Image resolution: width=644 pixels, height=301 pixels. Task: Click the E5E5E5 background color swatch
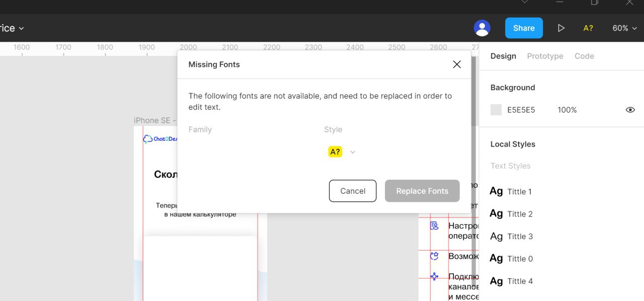pyautogui.click(x=496, y=110)
